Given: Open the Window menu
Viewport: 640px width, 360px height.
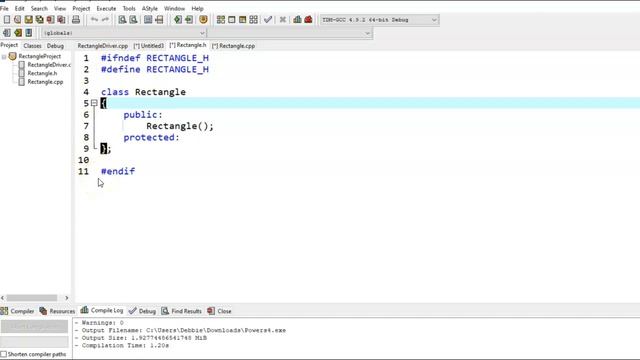Looking at the screenshot, I should pos(174,8).
